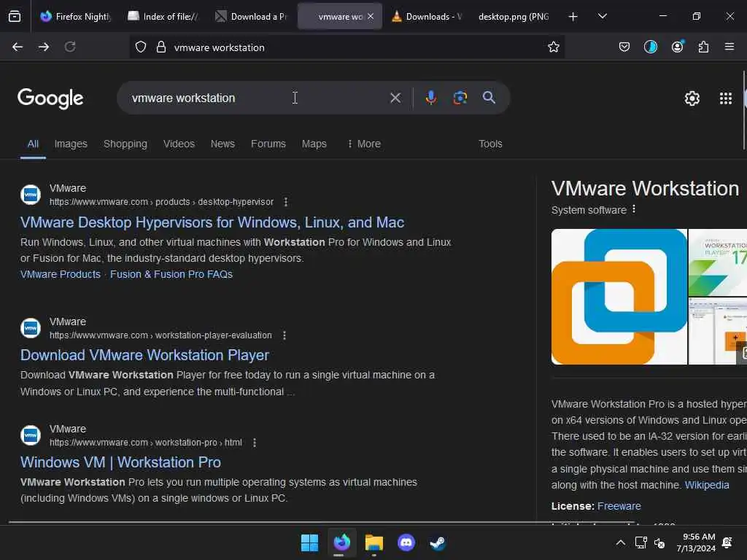The height and width of the screenshot is (560, 747).
Task: Open Fusion & Fusion Pro FAQs sitelink
Action: (171, 274)
